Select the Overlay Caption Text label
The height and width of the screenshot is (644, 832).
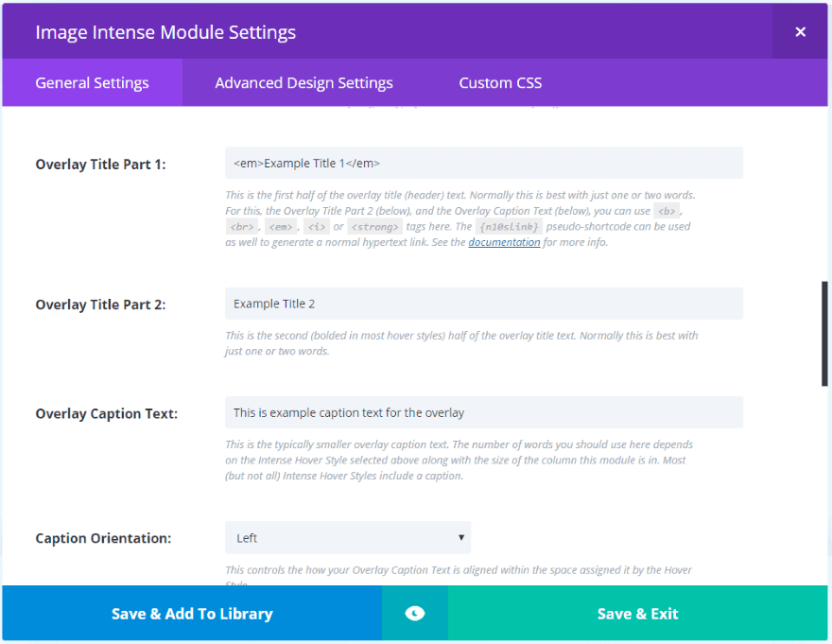coord(106,413)
